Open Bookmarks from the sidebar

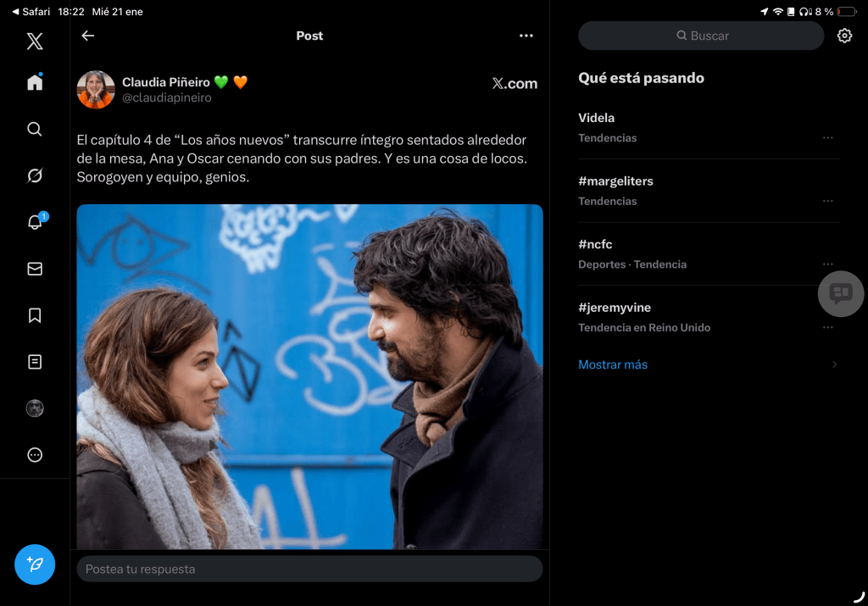click(x=35, y=315)
